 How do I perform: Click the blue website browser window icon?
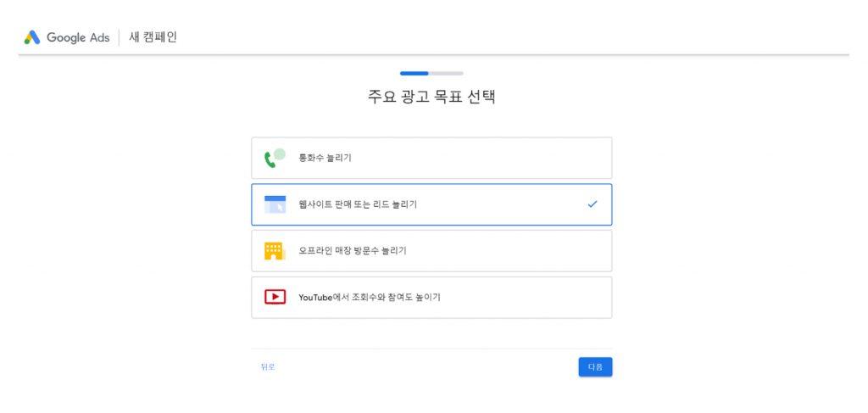(x=275, y=204)
